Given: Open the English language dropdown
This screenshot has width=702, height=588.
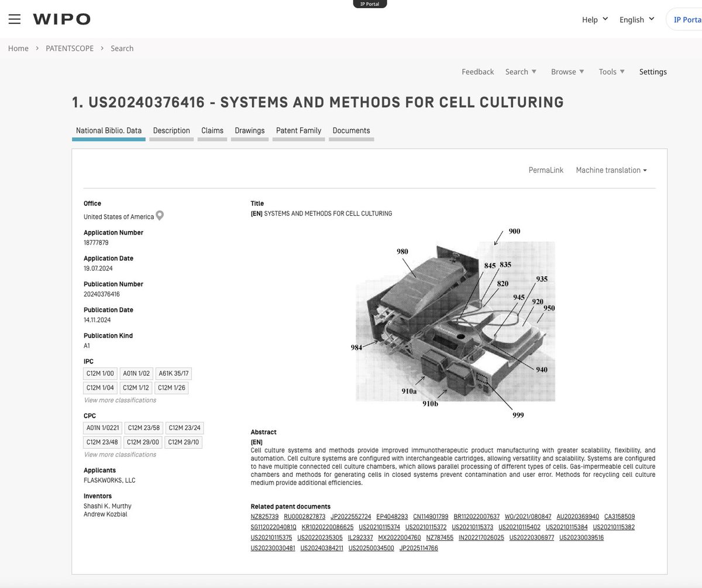Looking at the screenshot, I should 636,19.
